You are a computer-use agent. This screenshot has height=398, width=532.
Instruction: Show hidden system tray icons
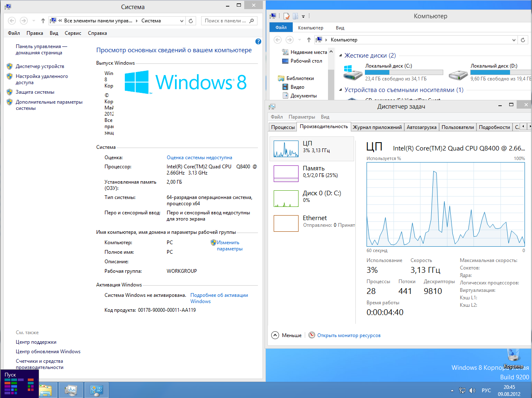[452, 391]
